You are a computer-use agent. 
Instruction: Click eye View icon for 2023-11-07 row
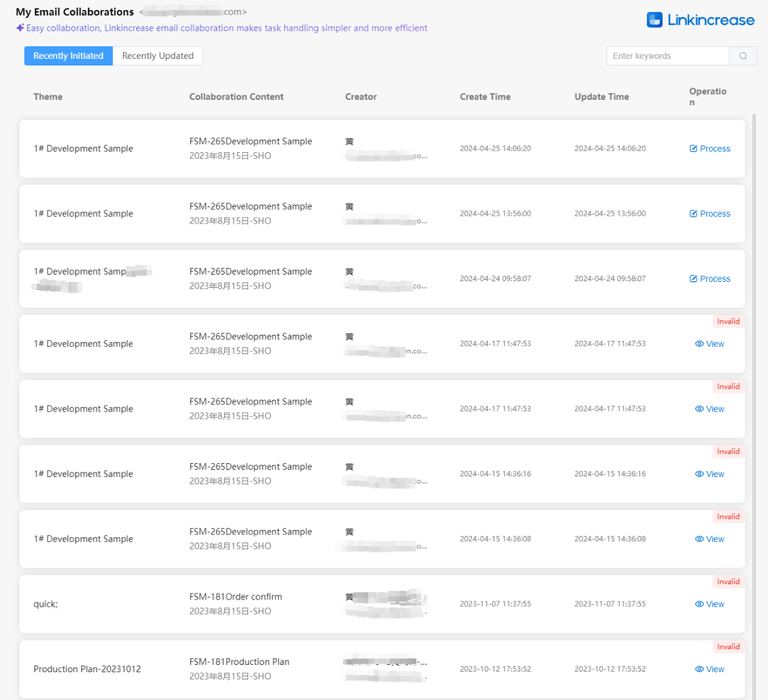[x=699, y=604]
